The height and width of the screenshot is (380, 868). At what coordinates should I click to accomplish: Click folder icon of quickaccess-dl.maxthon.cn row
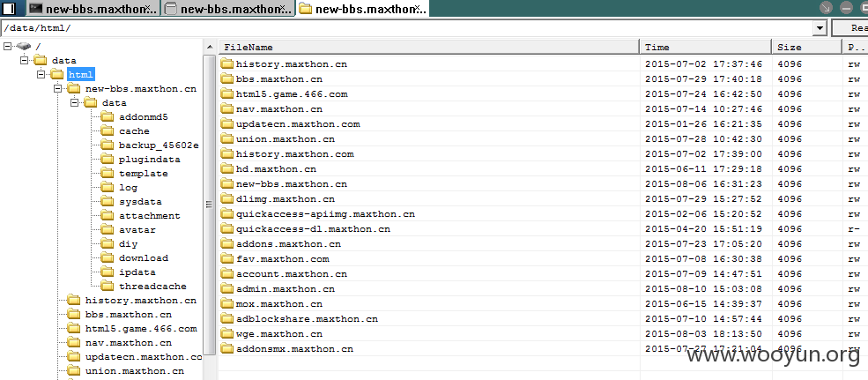(x=227, y=228)
